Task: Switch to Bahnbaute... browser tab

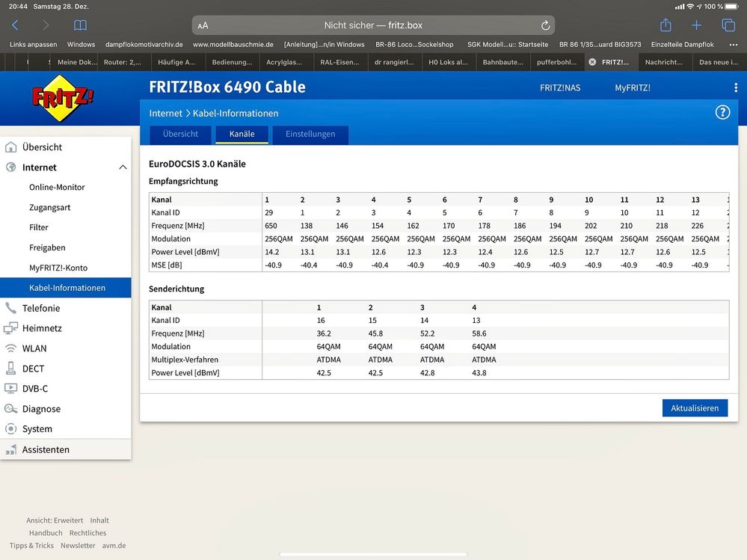Action: click(502, 62)
